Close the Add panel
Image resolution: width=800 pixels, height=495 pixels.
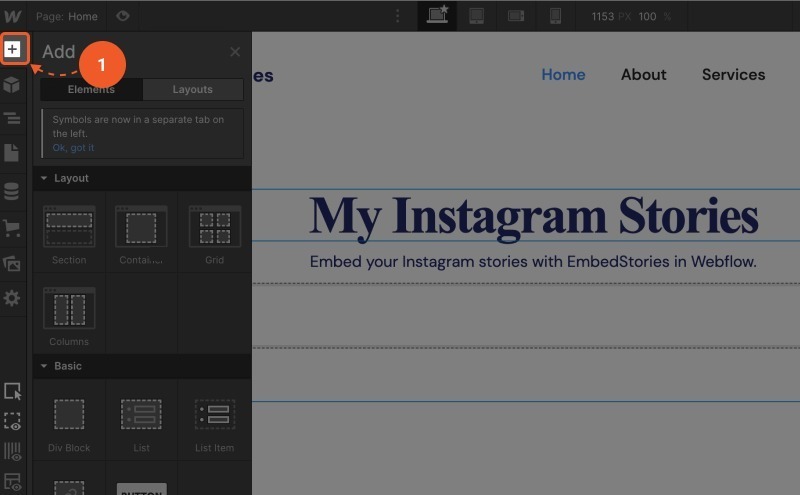[235, 52]
